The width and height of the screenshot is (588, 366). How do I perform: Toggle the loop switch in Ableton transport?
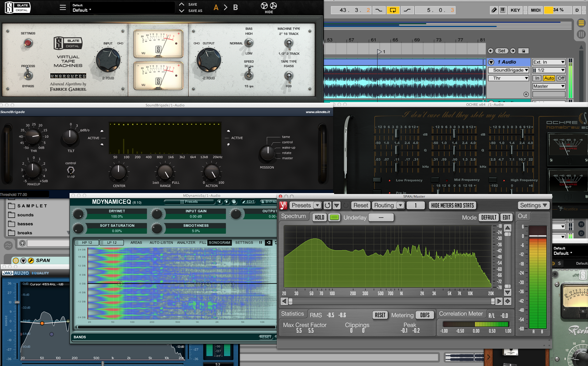tap(393, 10)
